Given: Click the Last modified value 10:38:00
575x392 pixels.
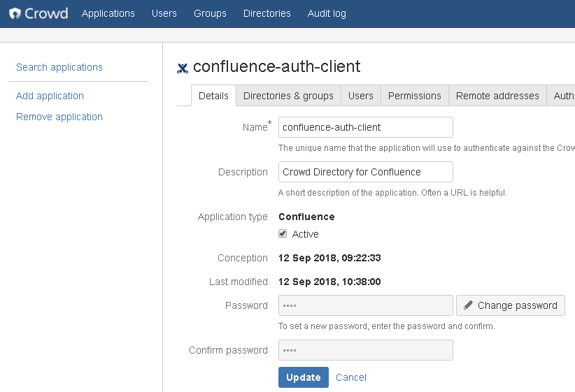Looking at the screenshot, I should click(361, 282).
